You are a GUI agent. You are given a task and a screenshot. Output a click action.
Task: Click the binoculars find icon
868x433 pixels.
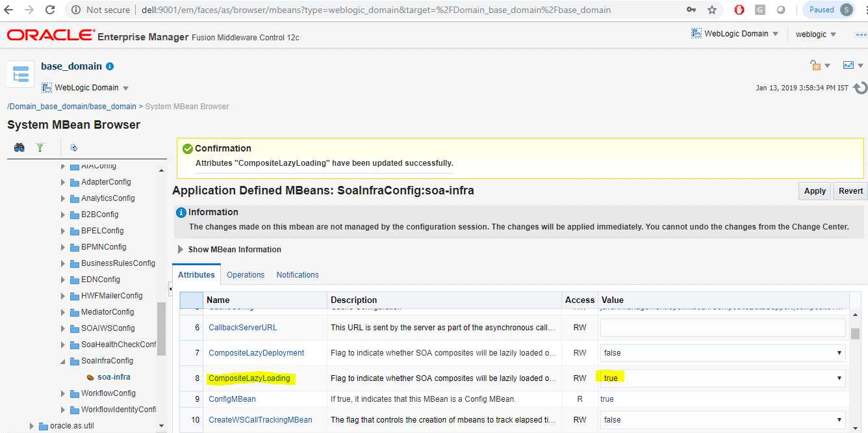point(19,148)
